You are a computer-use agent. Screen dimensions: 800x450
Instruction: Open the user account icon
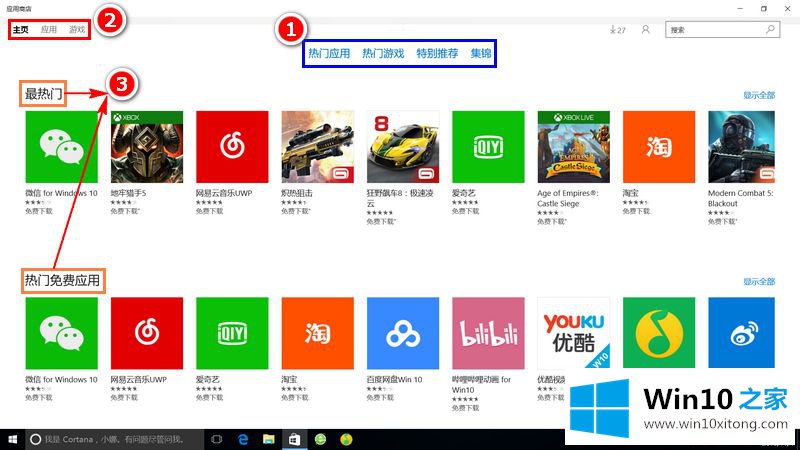(645, 30)
